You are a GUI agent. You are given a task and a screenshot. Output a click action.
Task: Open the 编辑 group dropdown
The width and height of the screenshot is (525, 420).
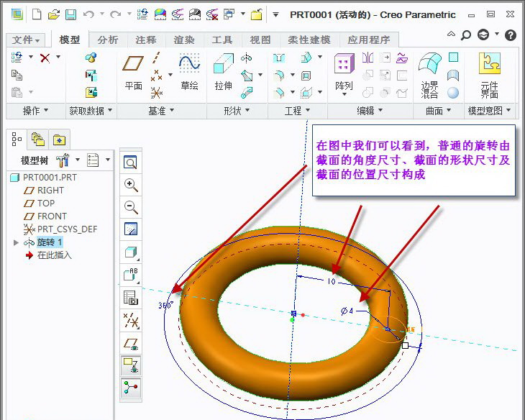tap(370, 111)
